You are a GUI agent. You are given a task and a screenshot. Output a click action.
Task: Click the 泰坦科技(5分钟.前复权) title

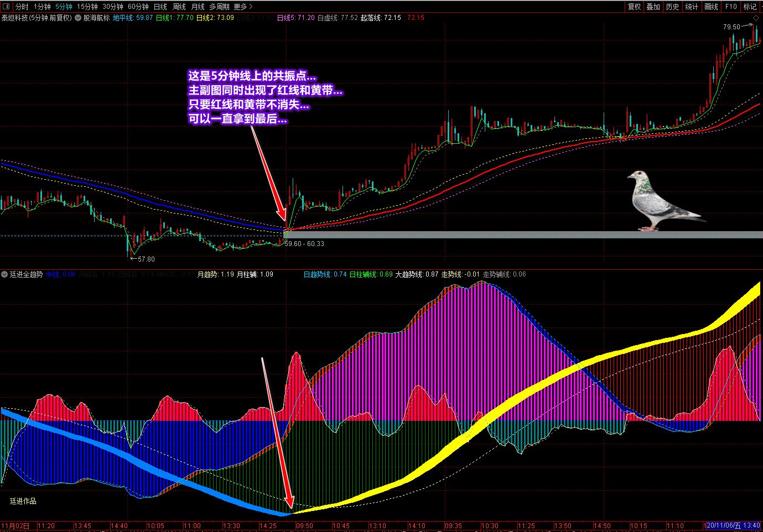(37, 18)
